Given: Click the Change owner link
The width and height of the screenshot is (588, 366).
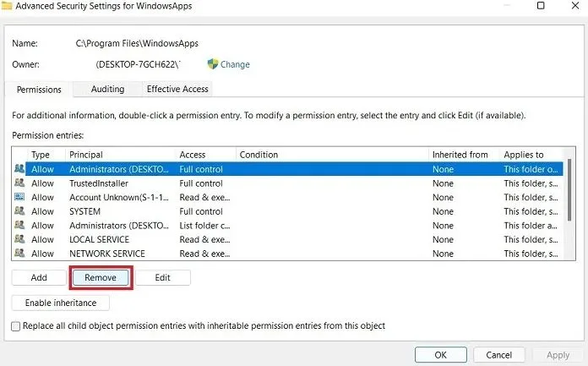Looking at the screenshot, I should pyautogui.click(x=235, y=64).
